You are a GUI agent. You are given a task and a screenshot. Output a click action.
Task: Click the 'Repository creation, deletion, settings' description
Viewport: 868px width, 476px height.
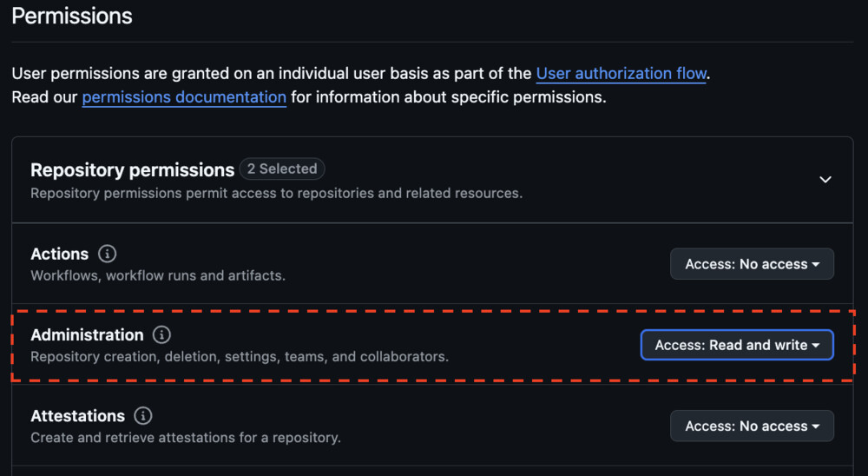pyautogui.click(x=239, y=356)
